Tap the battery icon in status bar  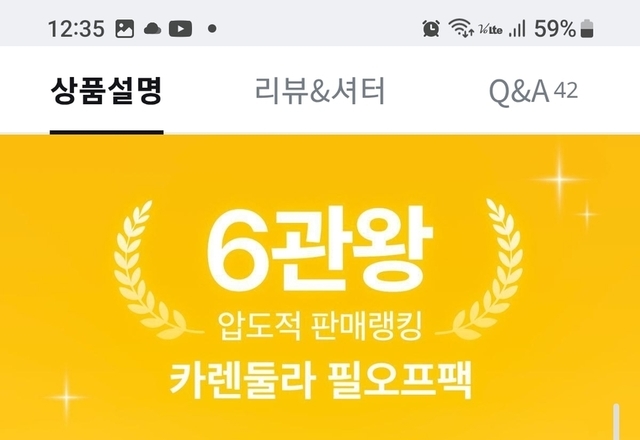(587, 29)
